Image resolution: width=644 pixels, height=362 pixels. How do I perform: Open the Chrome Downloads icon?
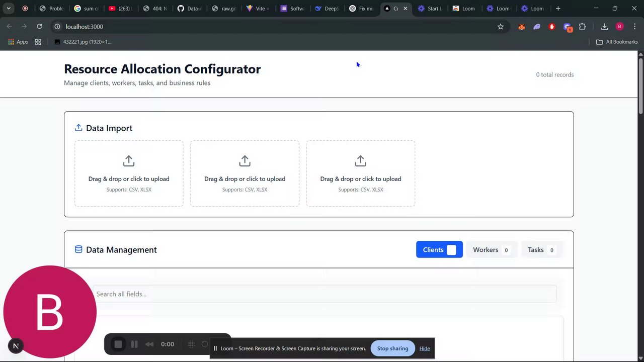pyautogui.click(x=604, y=27)
